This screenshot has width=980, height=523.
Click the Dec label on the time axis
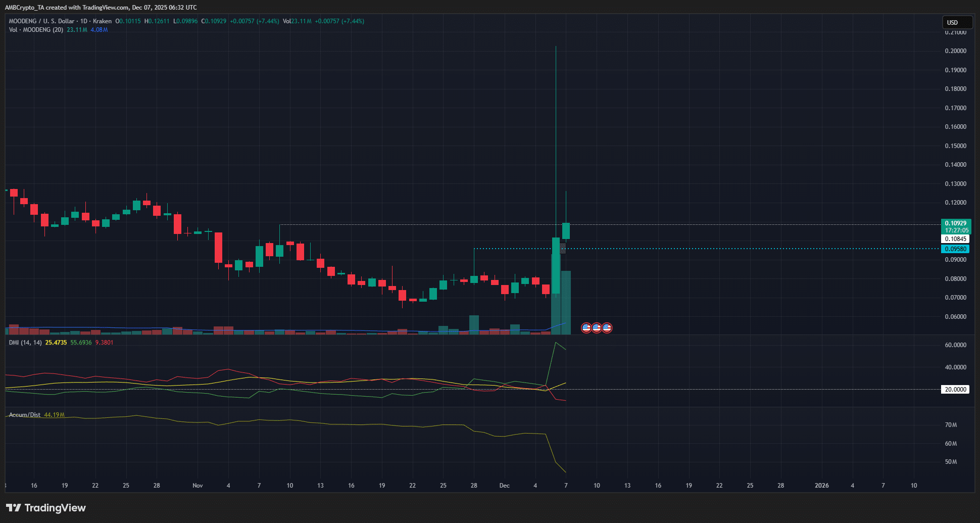point(504,486)
